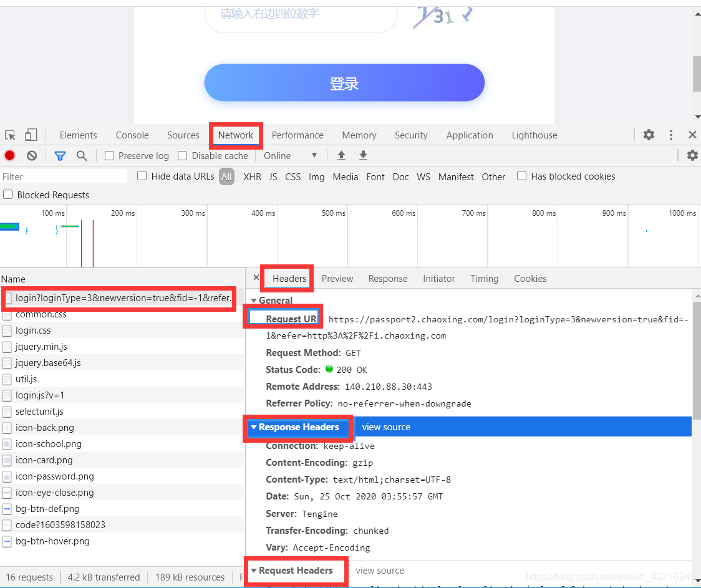Switch to the Console tab
Screen dimensions: 701x588
(x=132, y=135)
